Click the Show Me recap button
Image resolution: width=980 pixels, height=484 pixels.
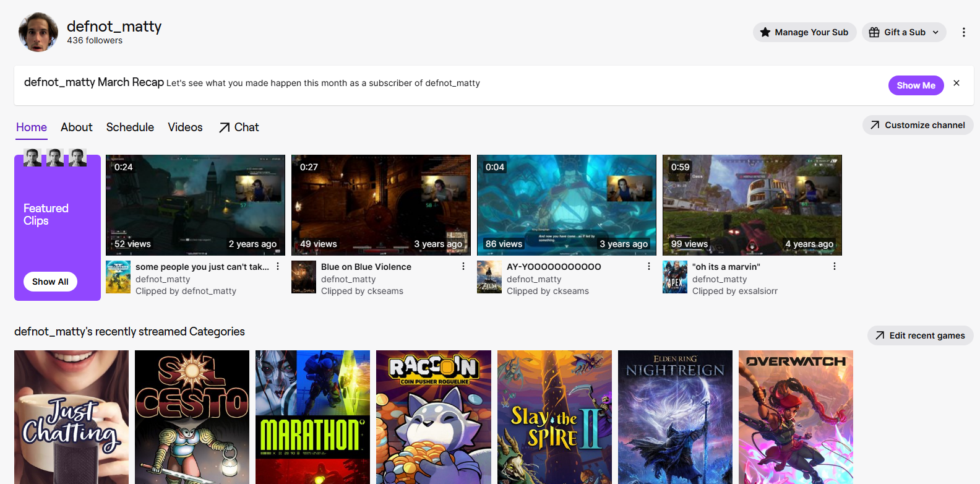(916, 85)
